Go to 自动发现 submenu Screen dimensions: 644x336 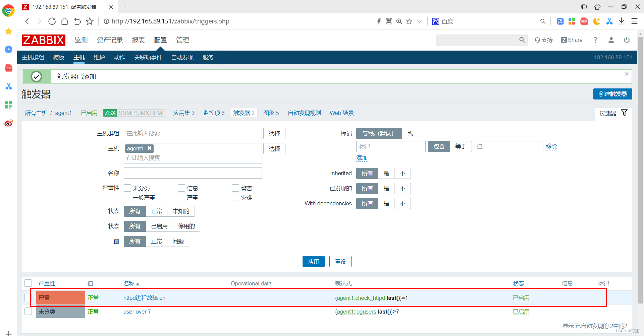[182, 57]
